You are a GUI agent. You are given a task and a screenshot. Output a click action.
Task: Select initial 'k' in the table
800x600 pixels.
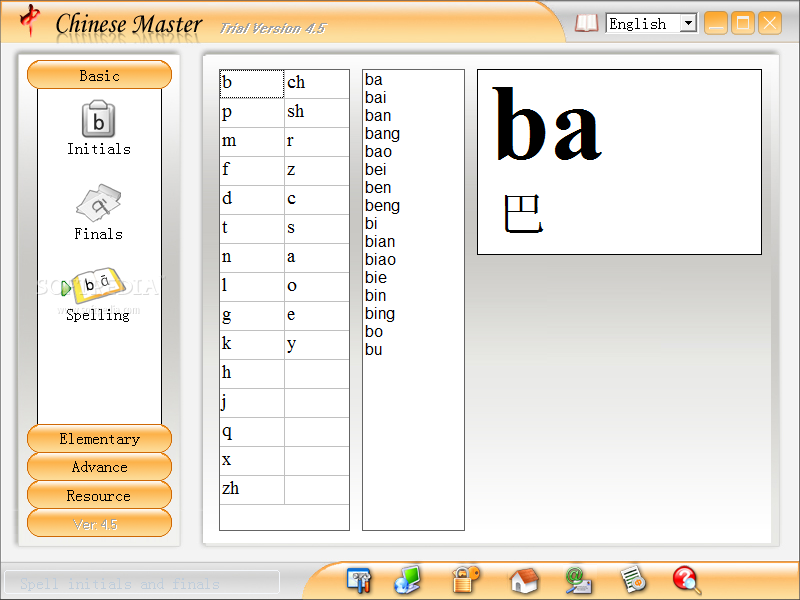(x=252, y=345)
